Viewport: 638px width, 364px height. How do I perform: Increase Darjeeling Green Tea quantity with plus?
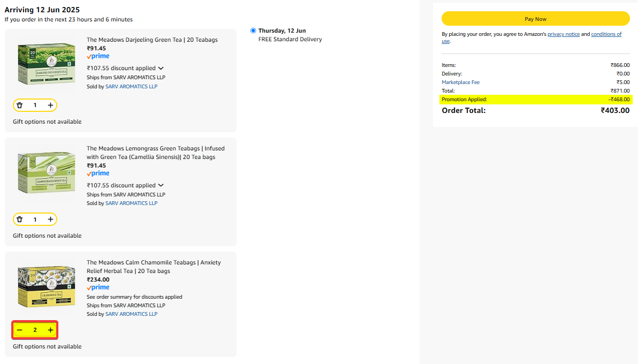(50, 105)
